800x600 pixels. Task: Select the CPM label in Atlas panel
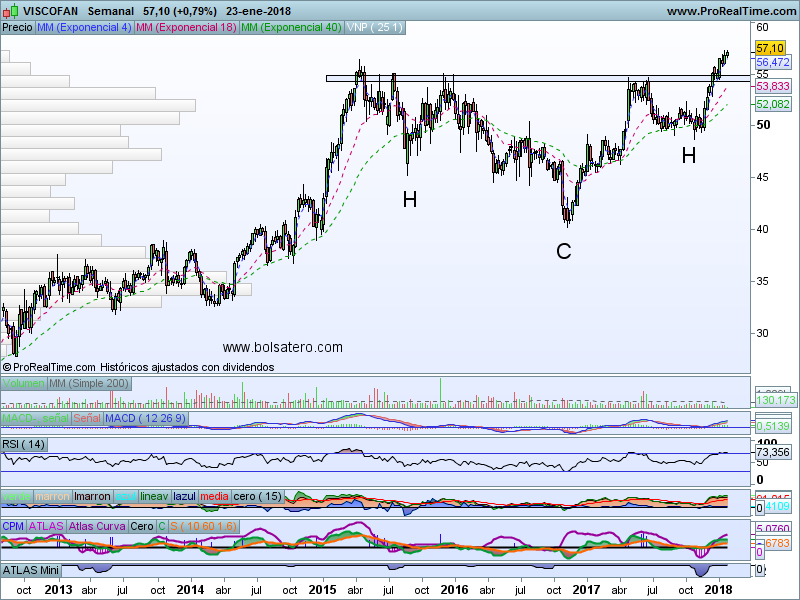tap(13, 526)
